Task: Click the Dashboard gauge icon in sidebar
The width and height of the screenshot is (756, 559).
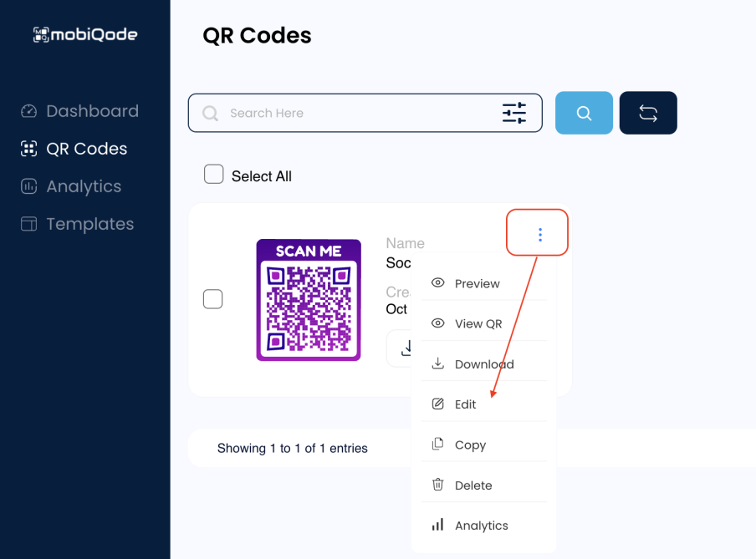Action: pos(29,111)
